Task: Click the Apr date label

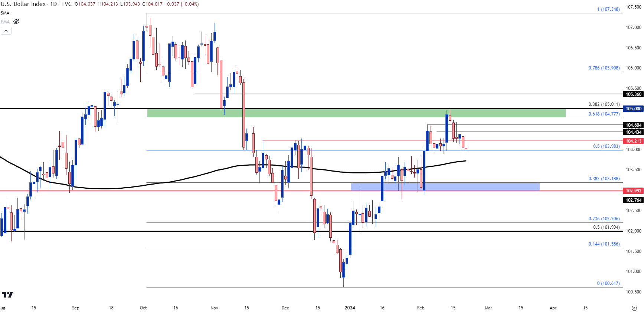Action: (553, 308)
